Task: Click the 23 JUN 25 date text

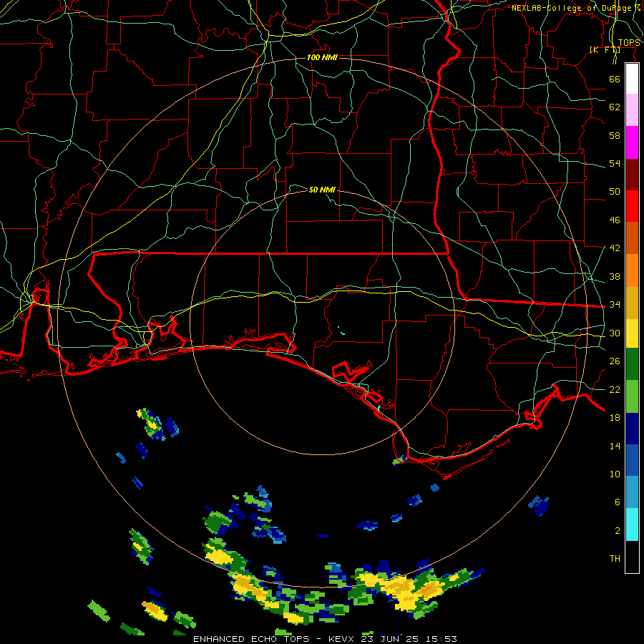Action: 389,639
